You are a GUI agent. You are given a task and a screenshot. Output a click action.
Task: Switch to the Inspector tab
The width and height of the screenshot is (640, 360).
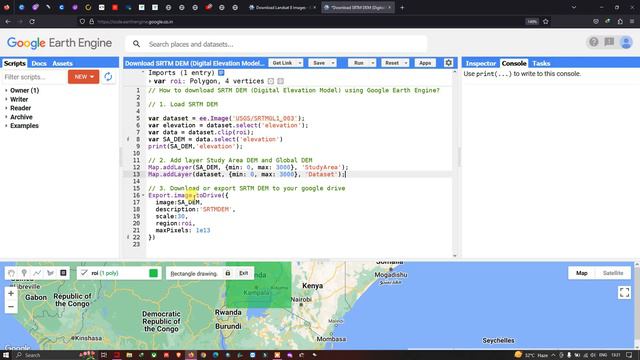480,63
